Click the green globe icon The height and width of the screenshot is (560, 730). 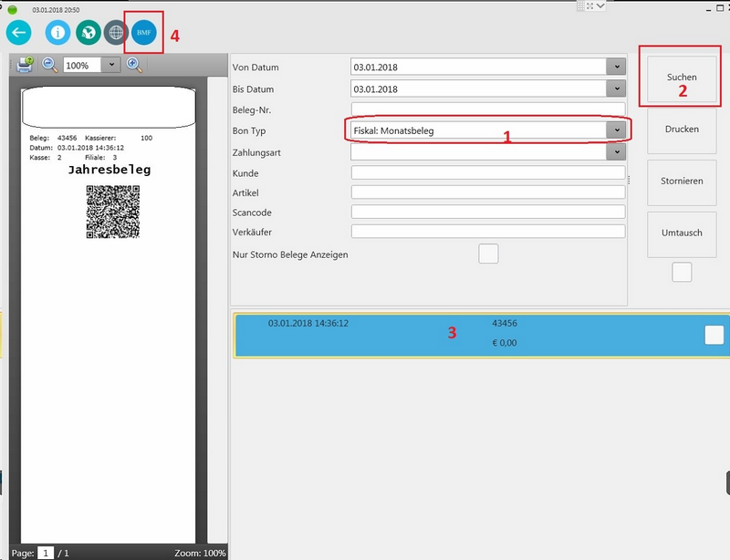(88, 33)
